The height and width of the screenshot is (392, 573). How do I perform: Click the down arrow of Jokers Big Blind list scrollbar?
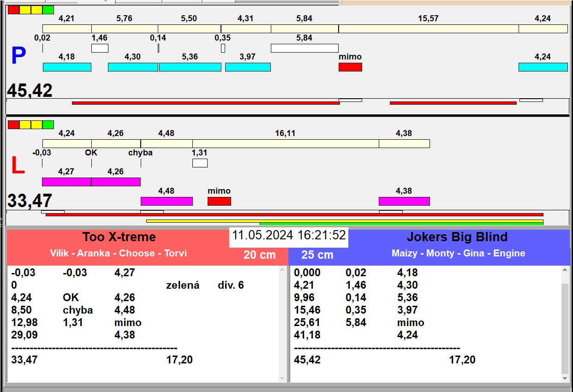(x=566, y=378)
